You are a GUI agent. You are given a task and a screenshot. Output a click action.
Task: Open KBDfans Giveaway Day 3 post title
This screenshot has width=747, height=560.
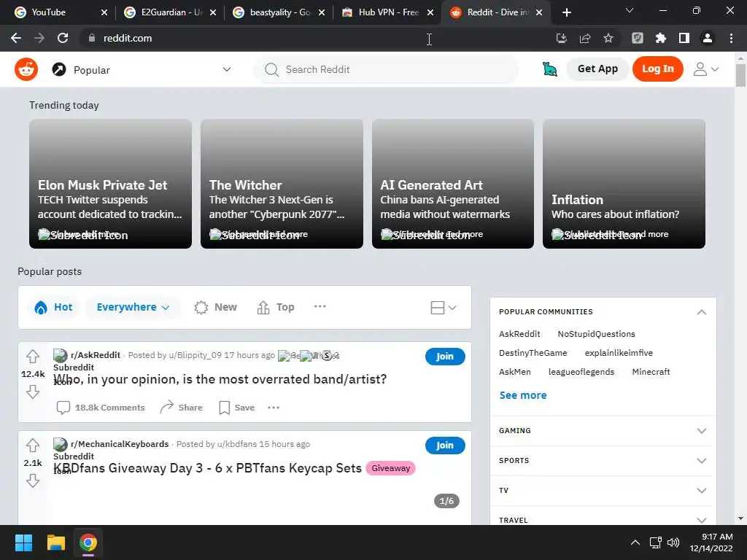click(x=208, y=468)
